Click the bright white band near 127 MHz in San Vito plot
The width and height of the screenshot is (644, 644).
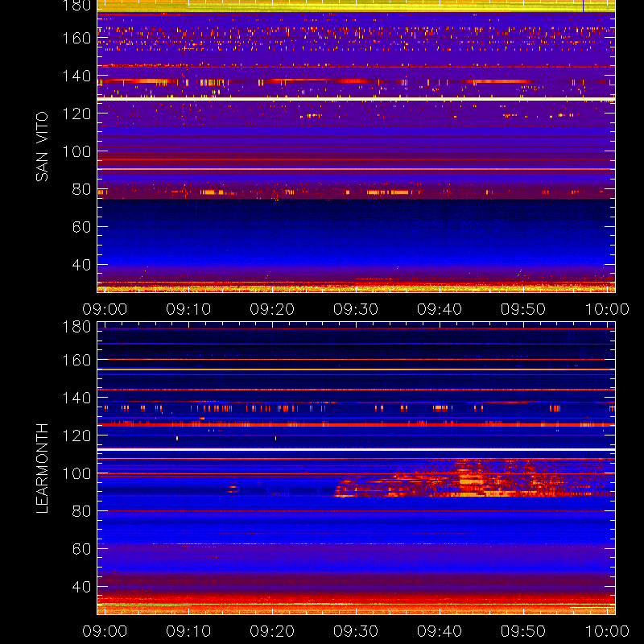356,99
